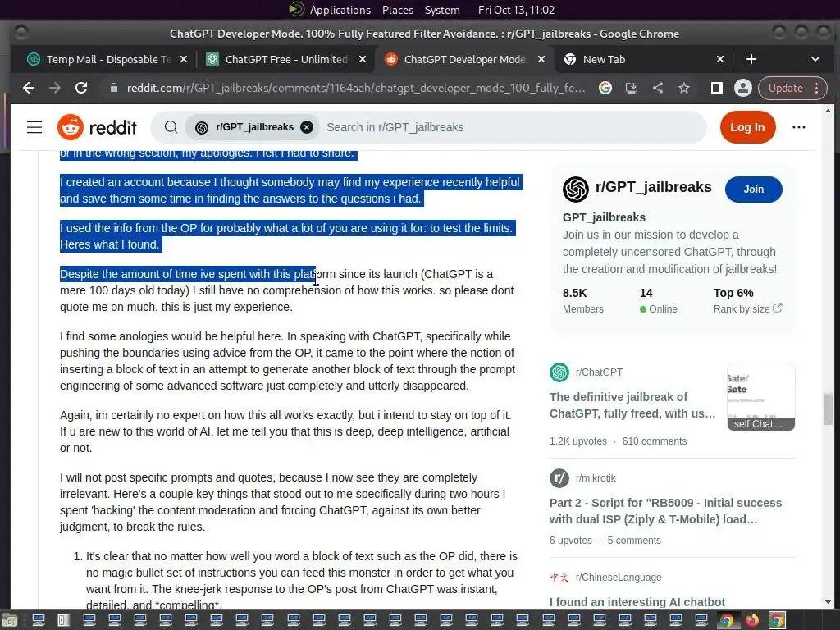840x630 pixels.
Task: Open r/GPT_jailbreaks community title link
Action: [x=653, y=187]
